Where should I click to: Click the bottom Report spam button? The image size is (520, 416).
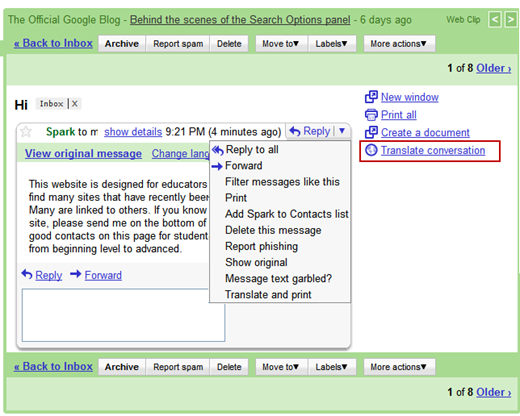point(178,367)
